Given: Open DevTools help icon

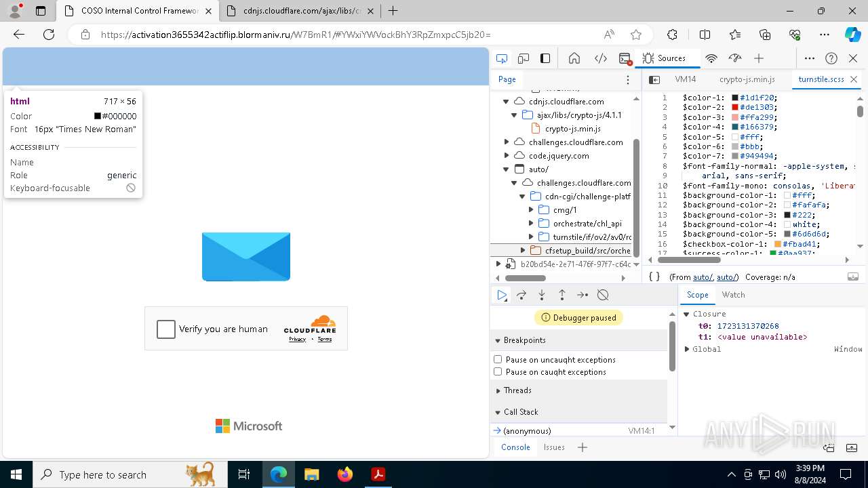Looking at the screenshot, I should point(831,58).
